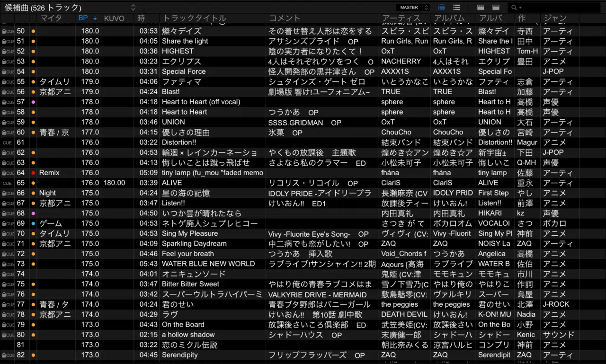Sort by the コメント column header

322,18
